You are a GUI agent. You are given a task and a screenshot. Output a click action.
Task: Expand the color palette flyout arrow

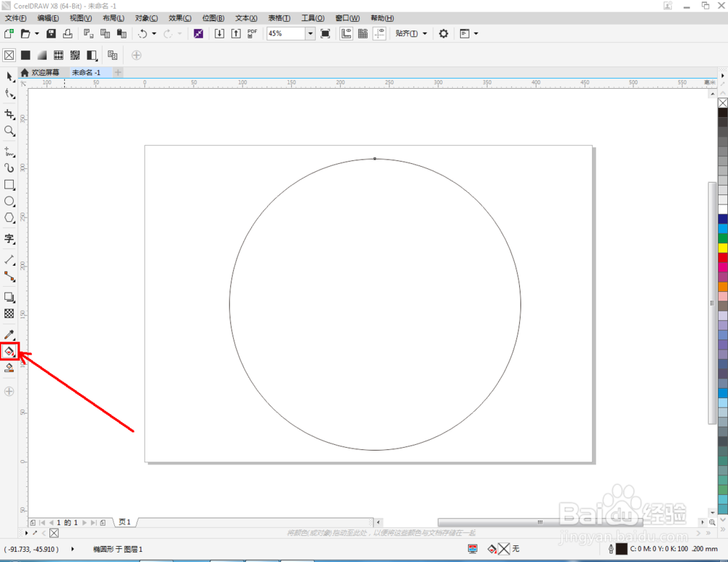pyautogui.click(x=722, y=75)
